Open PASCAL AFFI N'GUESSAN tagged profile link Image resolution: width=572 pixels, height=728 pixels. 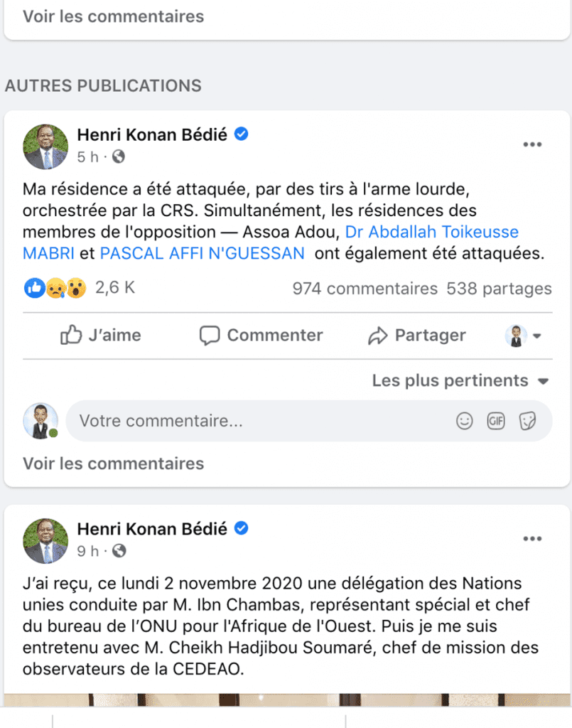click(203, 253)
